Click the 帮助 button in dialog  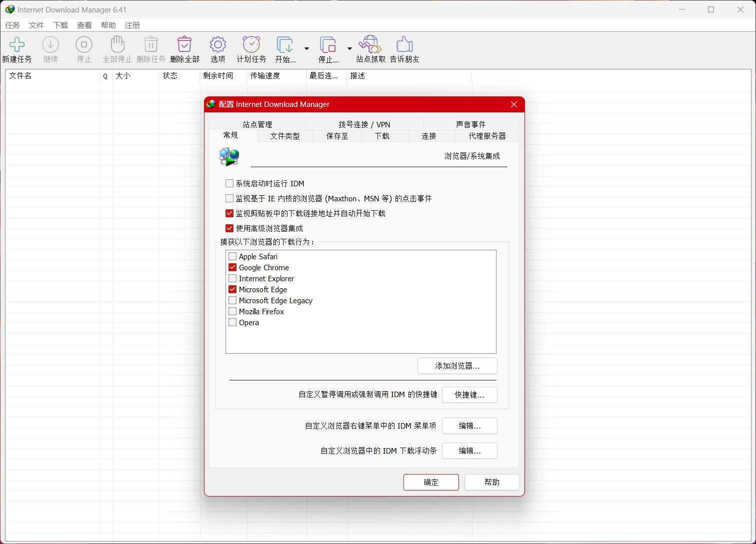492,482
